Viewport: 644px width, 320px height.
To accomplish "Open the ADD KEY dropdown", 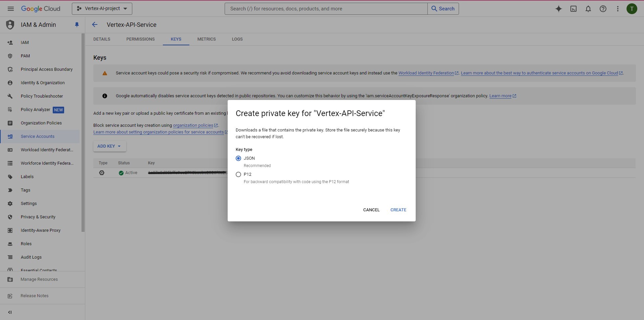I will 109,146.
